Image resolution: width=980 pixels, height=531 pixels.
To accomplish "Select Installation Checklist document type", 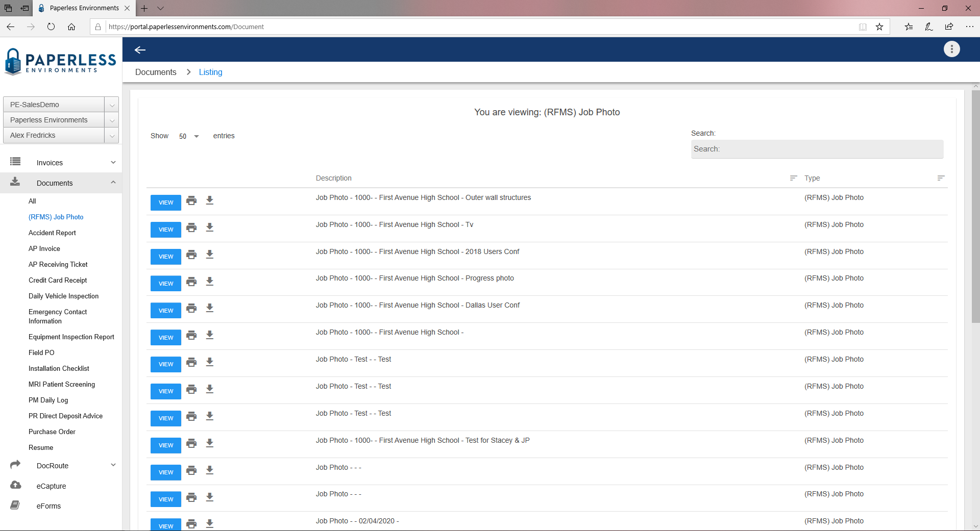I will (59, 368).
